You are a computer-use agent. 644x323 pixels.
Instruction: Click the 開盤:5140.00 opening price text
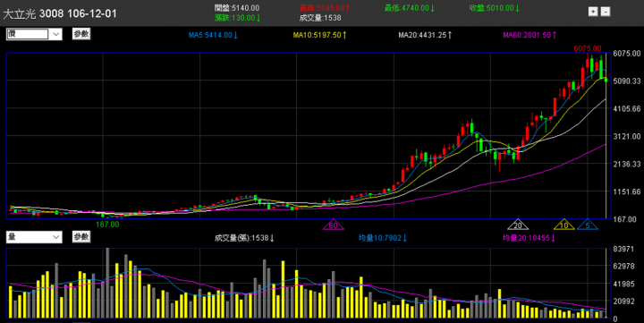(x=237, y=8)
